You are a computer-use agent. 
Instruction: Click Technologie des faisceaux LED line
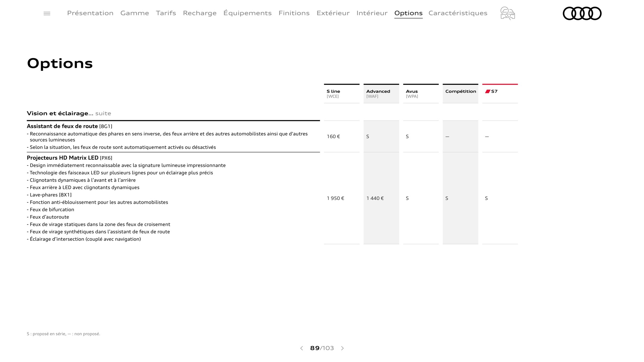click(120, 173)
